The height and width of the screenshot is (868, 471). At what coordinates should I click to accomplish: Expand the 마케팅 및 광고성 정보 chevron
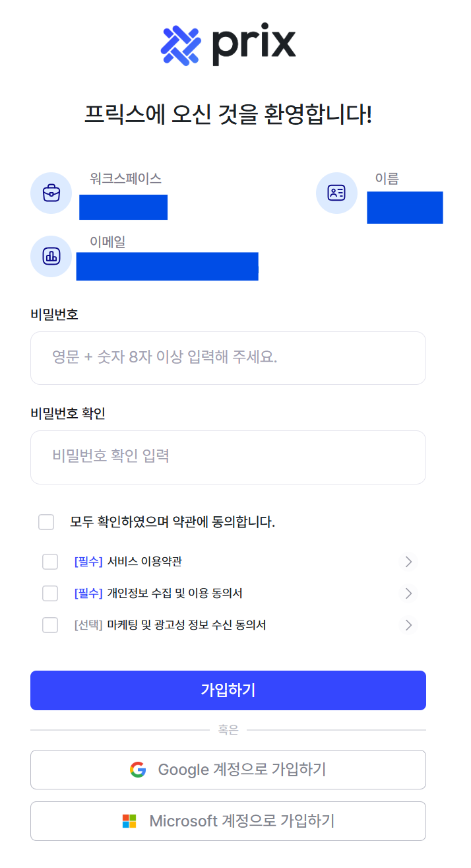pos(408,624)
